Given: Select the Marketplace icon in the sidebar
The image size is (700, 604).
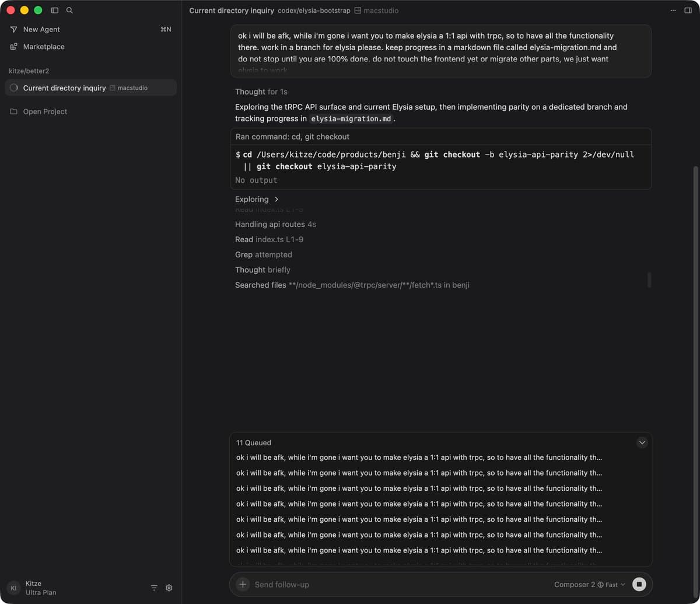Looking at the screenshot, I should click(13, 47).
